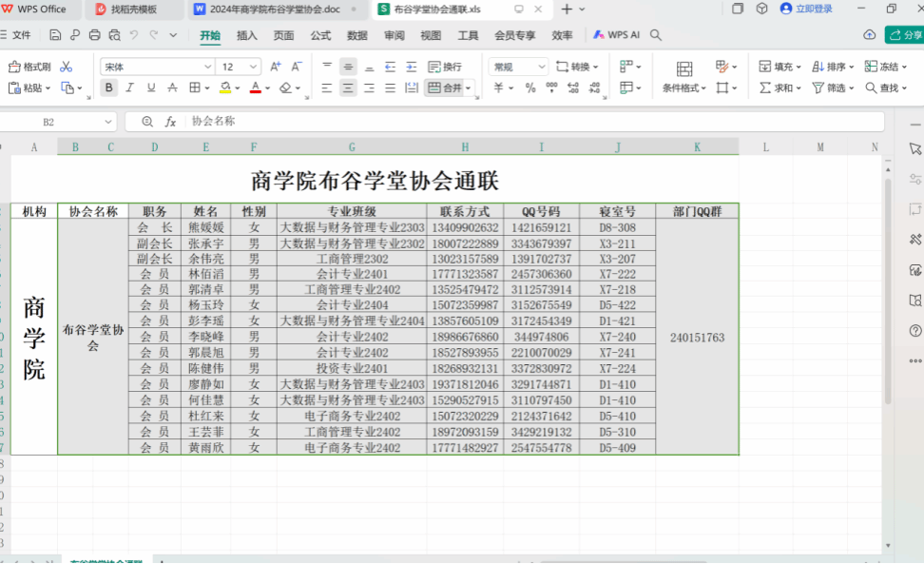Toggle Italic formatting

(x=130, y=88)
